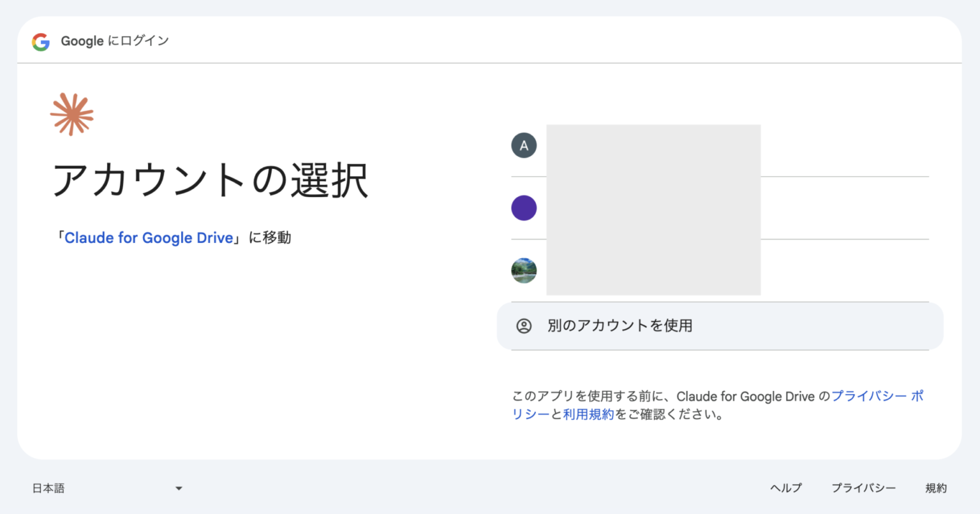Open the 日本語 language dropdown
Screen dimensions: 980x514
coord(48,488)
